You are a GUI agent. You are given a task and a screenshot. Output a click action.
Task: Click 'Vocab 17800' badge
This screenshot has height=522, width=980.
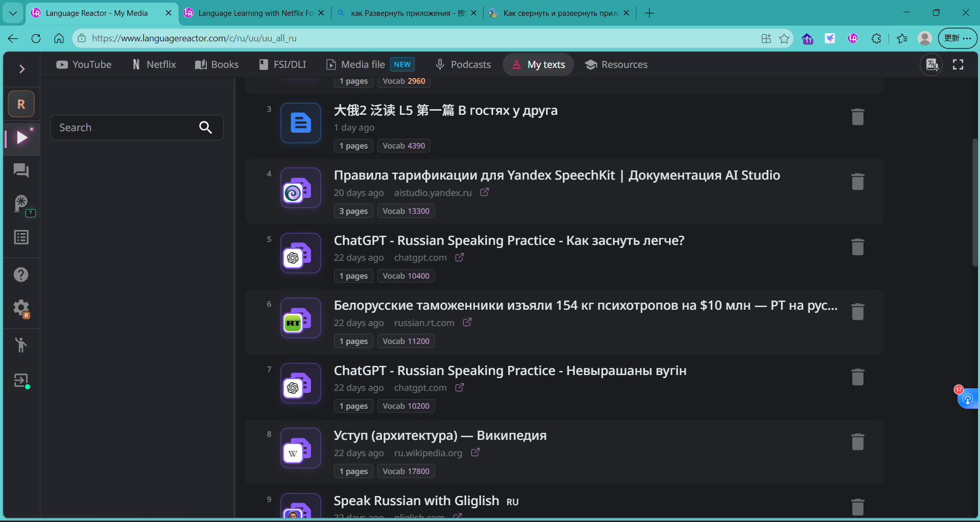[406, 471]
